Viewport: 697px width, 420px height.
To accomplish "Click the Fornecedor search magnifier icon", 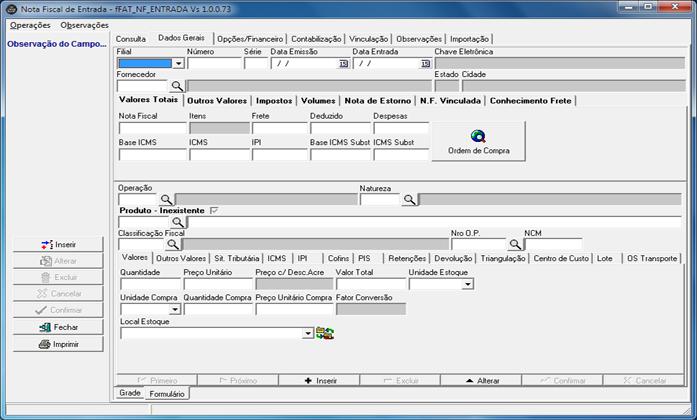I will pos(177,86).
